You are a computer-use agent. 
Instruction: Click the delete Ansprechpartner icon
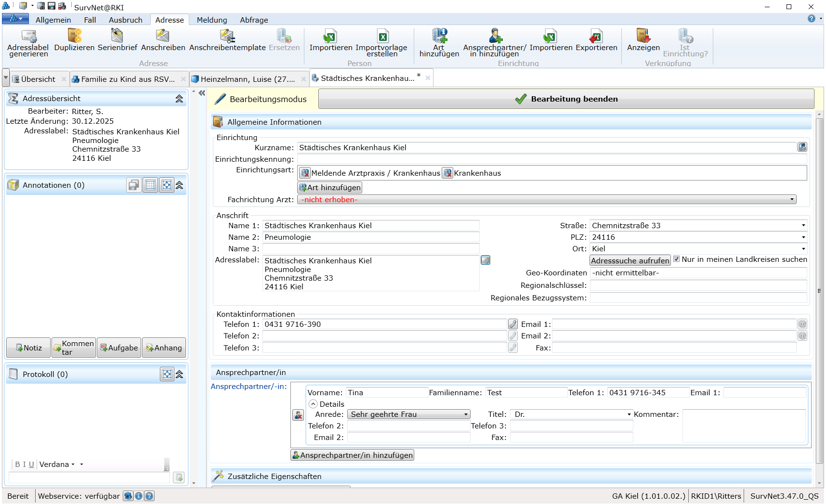tap(298, 415)
